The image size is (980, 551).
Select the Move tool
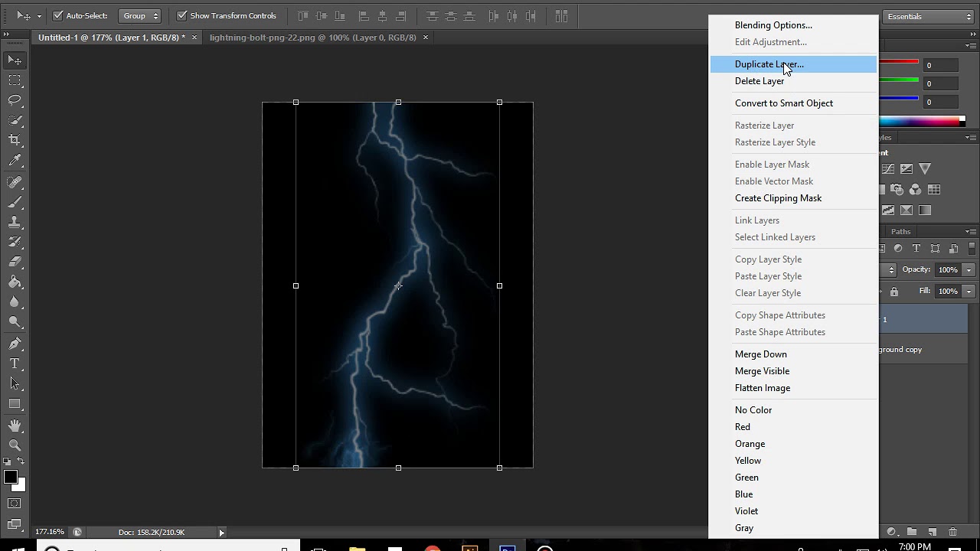[x=15, y=60]
